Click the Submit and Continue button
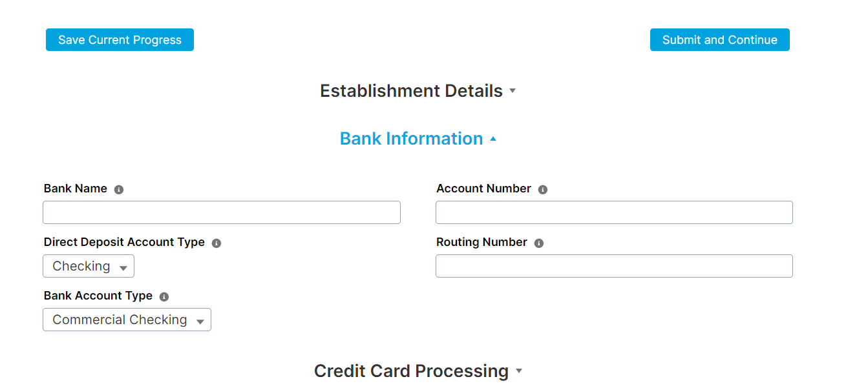The image size is (868, 388). 719,39
